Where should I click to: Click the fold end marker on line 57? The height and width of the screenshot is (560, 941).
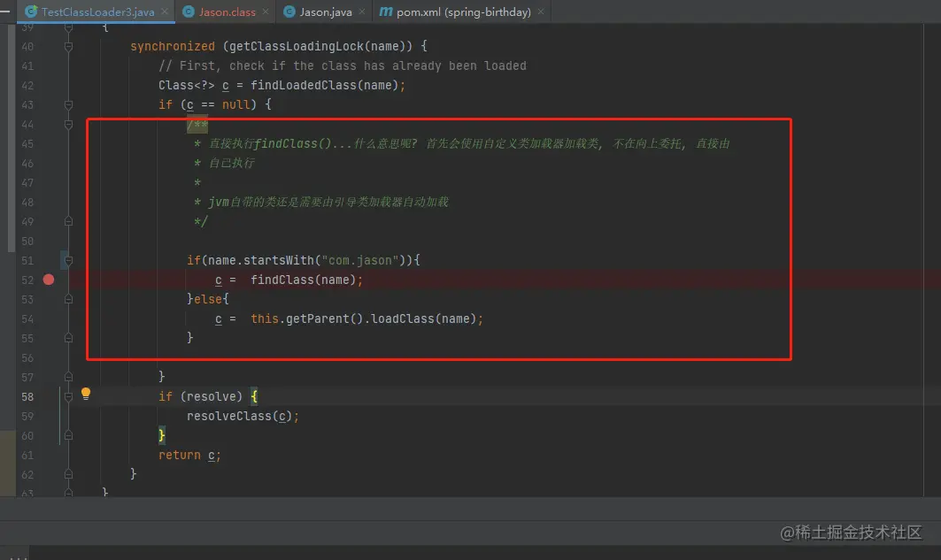(68, 377)
